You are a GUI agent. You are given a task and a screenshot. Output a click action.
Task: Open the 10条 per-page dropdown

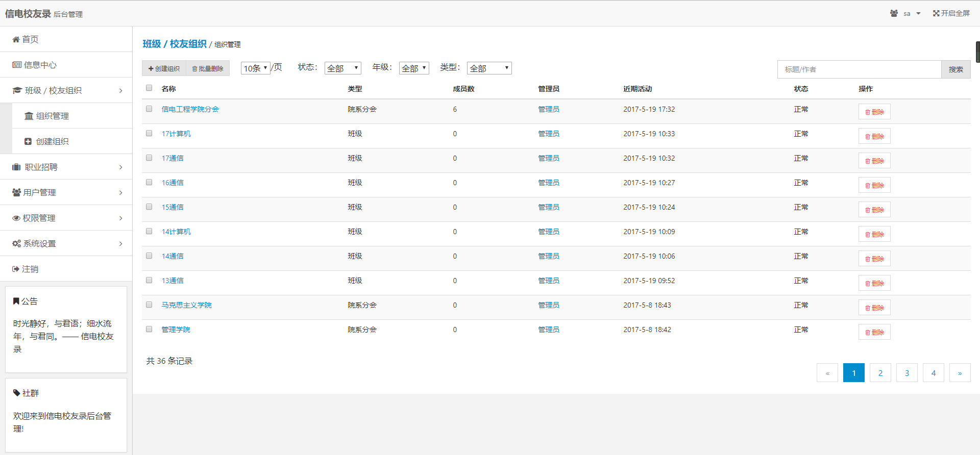(255, 68)
